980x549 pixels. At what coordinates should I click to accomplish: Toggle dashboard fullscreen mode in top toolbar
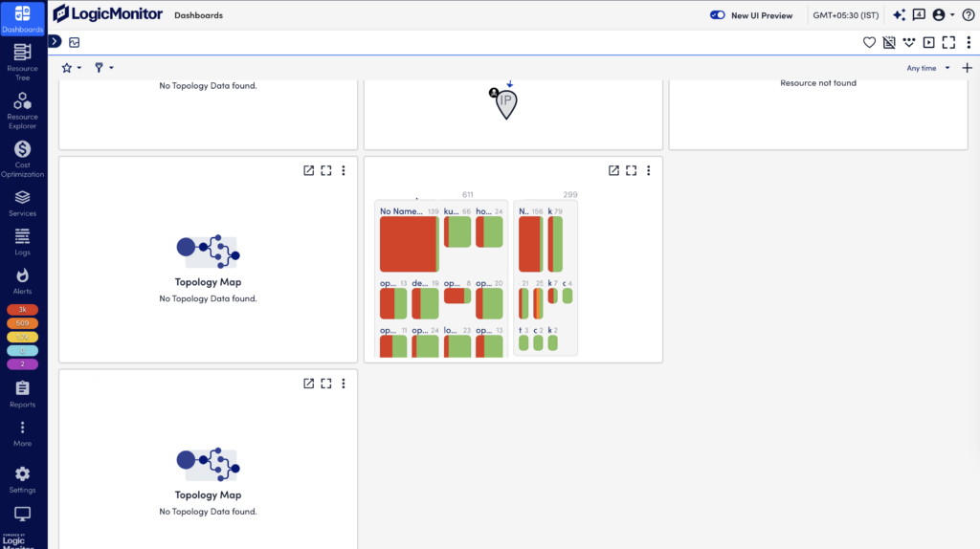pos(948,42)
